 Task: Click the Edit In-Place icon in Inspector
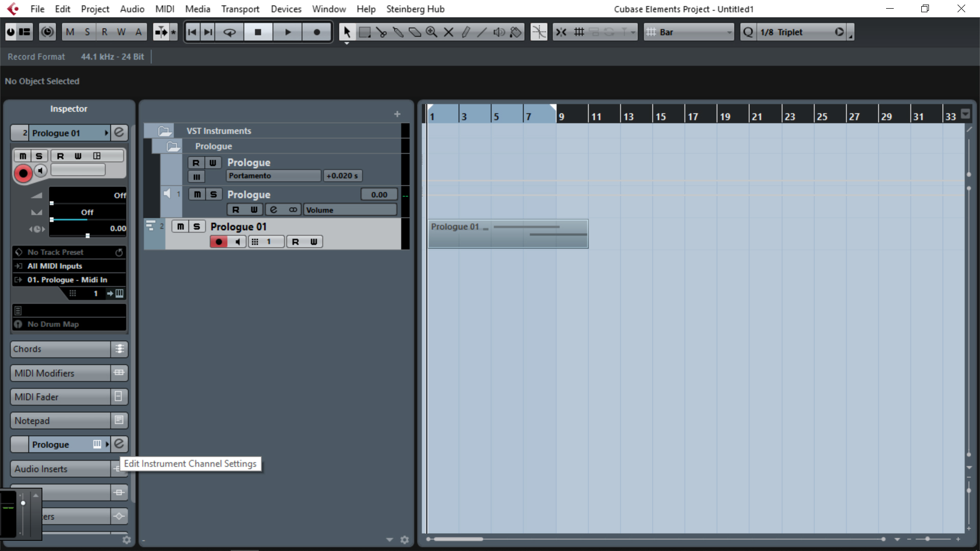[x=97, y=156]
